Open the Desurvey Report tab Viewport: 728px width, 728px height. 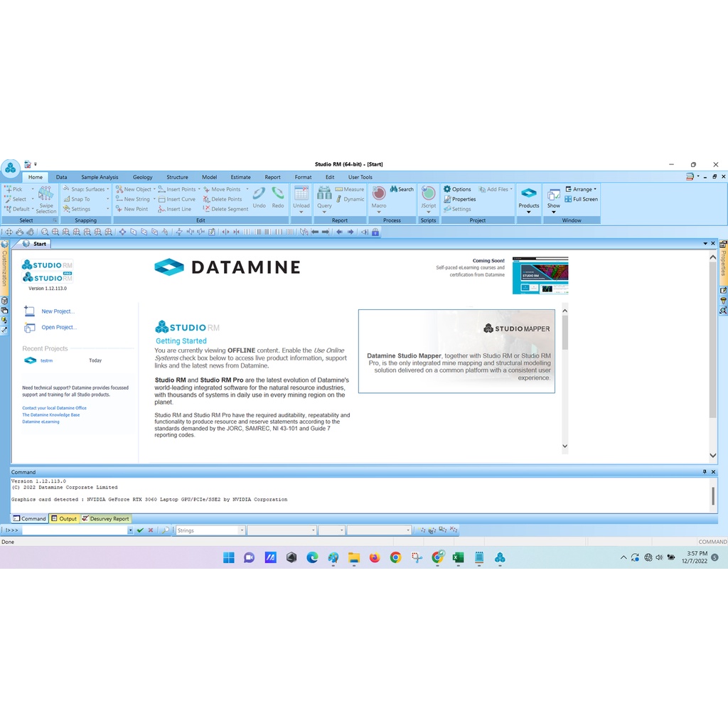[106, 518]
